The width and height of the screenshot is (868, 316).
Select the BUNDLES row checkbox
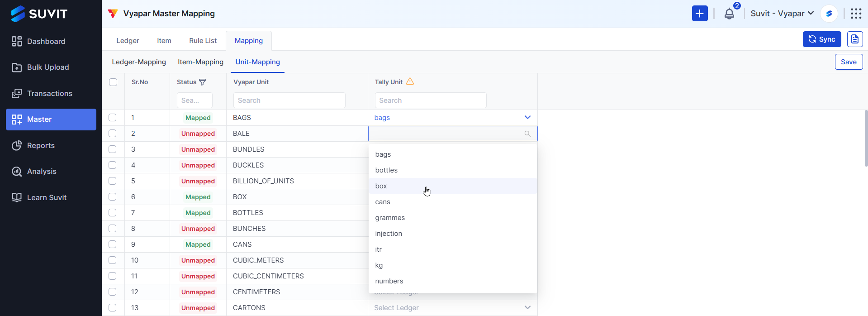pos(113,149)
